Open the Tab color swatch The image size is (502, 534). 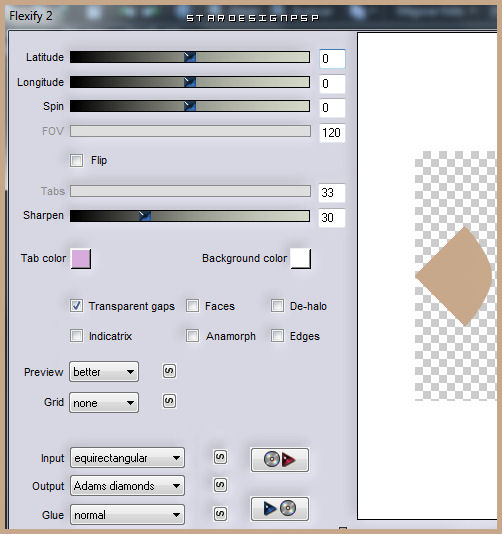81,258
